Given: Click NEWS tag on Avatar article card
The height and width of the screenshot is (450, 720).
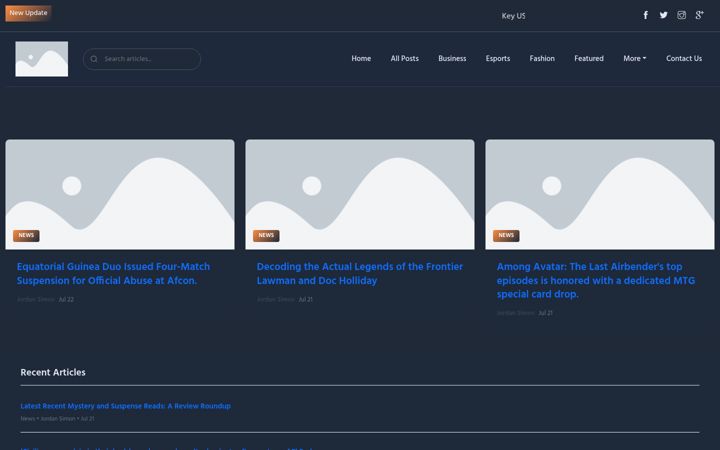Looking at the screenshot, I should [506, 236].
